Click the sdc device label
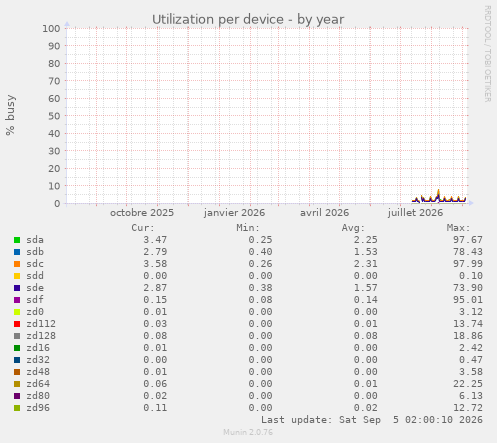This screenshot has width=497, height=443. [x=35, y=264]
